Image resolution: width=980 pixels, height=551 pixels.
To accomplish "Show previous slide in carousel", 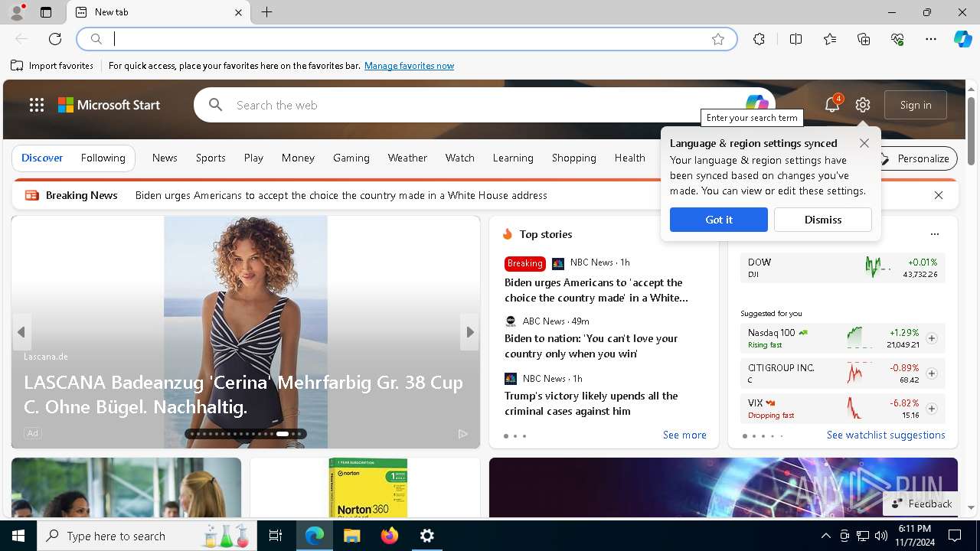I will 21,332.
